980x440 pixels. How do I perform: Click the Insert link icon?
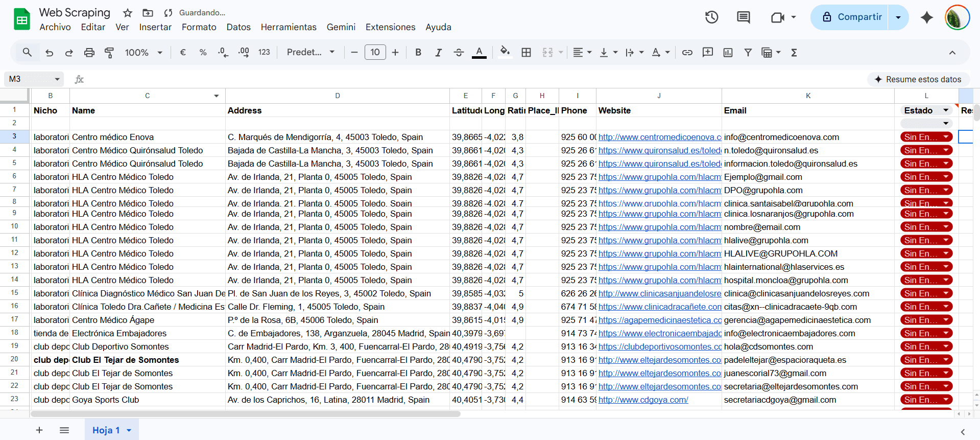pyautogui.click(x=687, y=53)
